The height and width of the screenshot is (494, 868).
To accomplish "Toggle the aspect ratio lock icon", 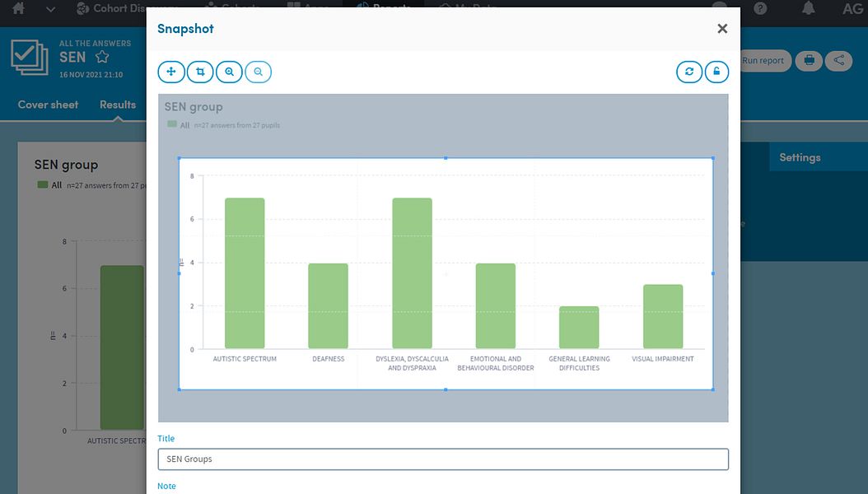I will [x=716, y=72].
